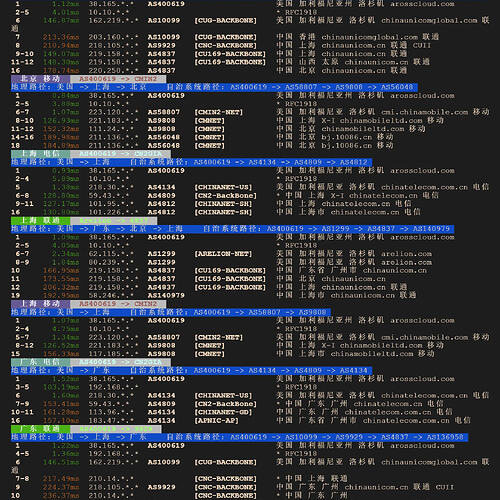Click latency value '146.51ms'
This screenshot has width=500, height=500.
[x=61, y=462]
